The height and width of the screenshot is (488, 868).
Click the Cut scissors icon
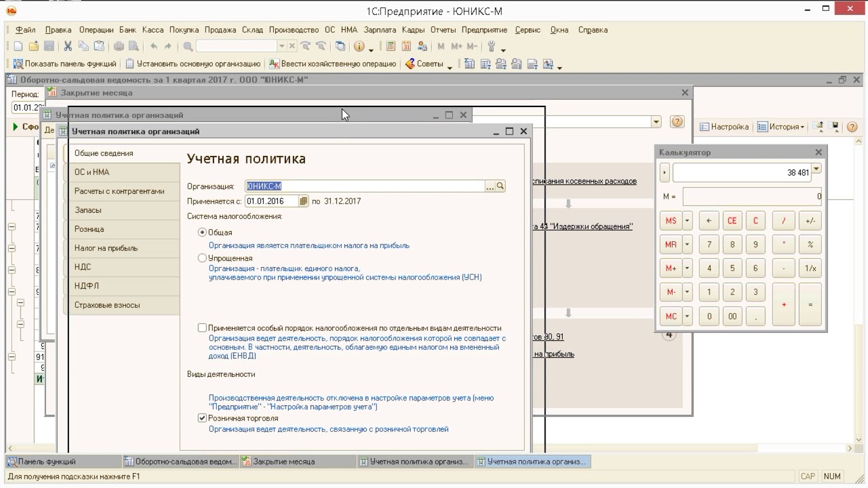pyautogui.click(x=68, y=46)
